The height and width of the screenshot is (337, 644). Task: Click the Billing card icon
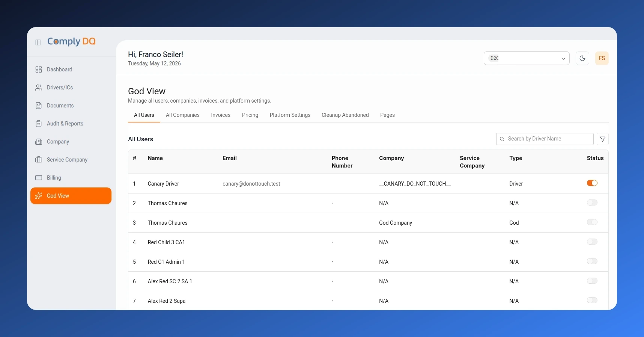pyautogui.click(x=39, y=178)
